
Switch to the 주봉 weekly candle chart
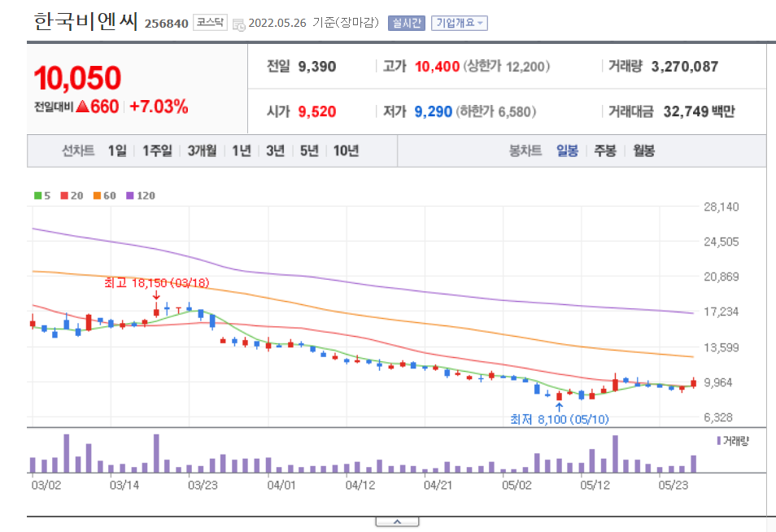pos(605,150)
